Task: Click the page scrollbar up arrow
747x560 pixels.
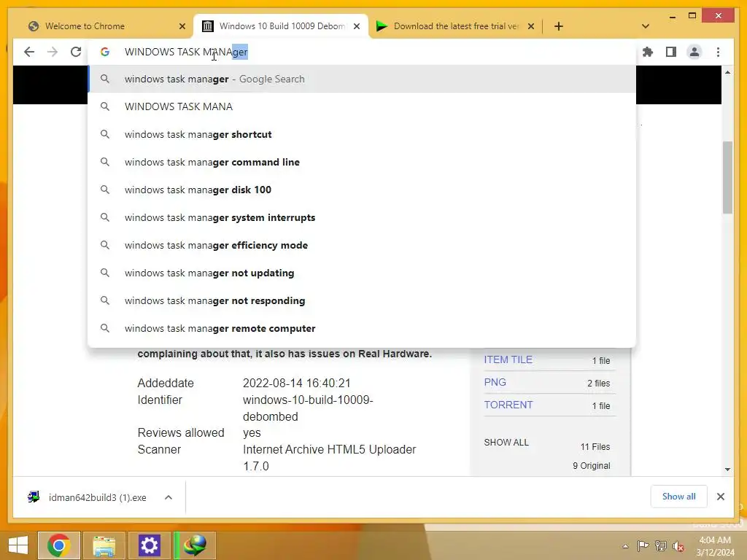Action: (727, 72)
